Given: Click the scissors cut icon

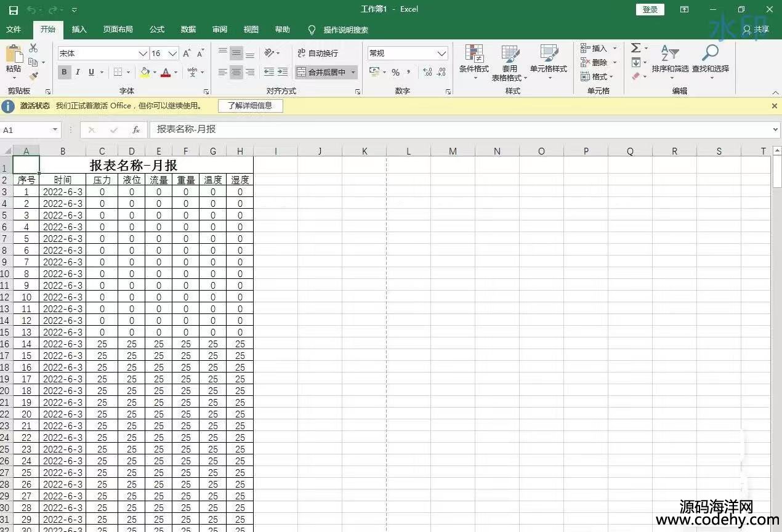Looking at the screenshot, I should coord(33,48).
